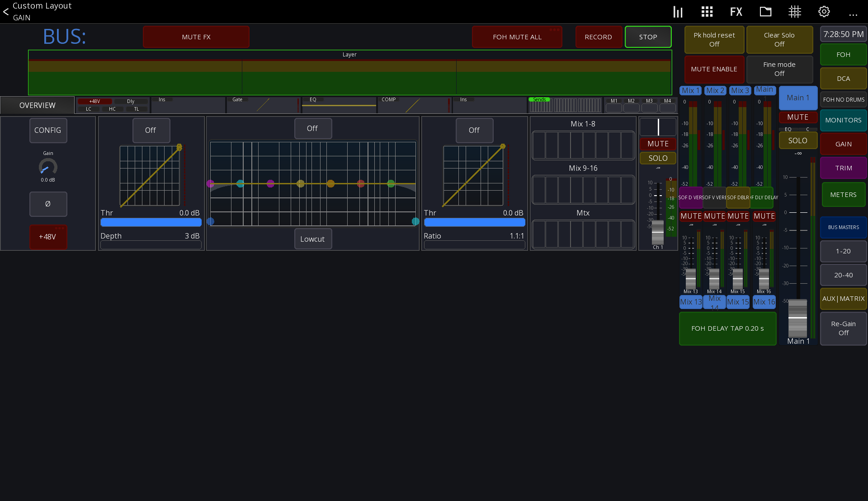Click MUTE ENABLE button
Image resolution: width=868 pixels, height=501 pixels.
714,69
